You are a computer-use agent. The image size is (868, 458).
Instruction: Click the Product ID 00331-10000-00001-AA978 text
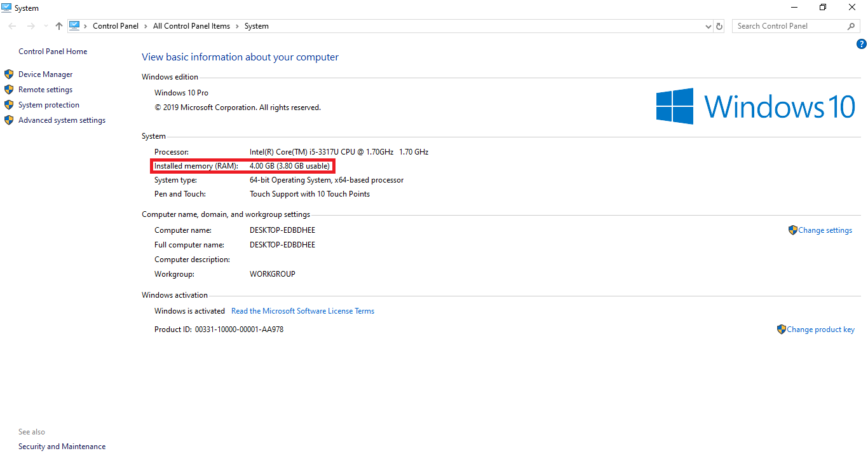coord(219,330)
